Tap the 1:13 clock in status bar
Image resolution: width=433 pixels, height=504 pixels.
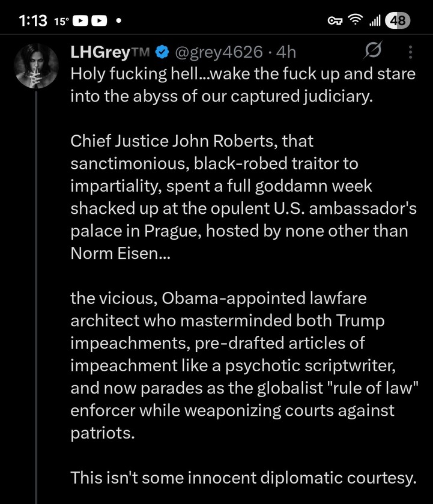point(32,21)
